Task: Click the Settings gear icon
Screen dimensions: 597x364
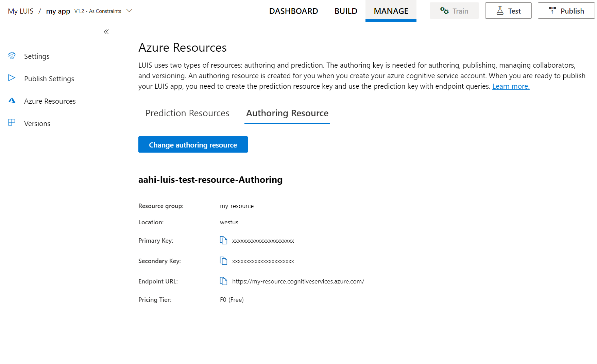Action: pyautogui.click(x=12, y=56)
